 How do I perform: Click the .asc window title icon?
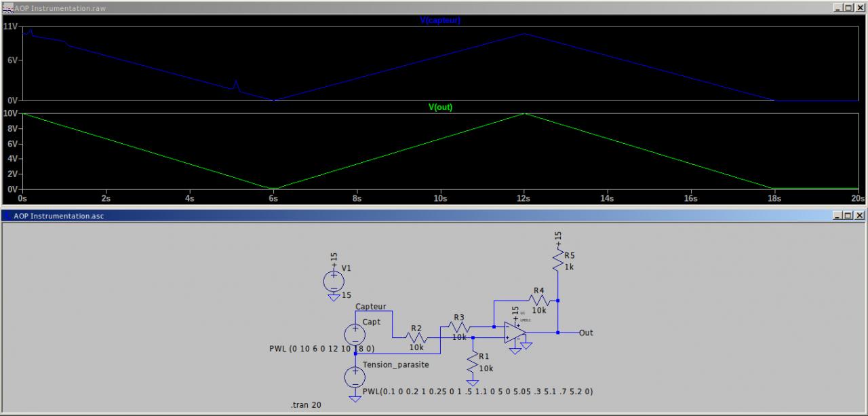pyautogui.click(x=8, y=215)
